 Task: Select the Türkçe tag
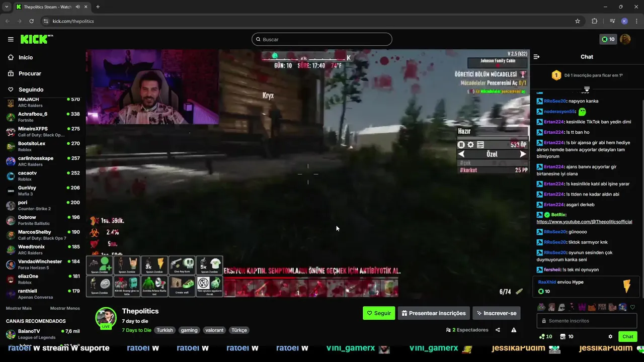pyautogui.click(x=239, y=330)
